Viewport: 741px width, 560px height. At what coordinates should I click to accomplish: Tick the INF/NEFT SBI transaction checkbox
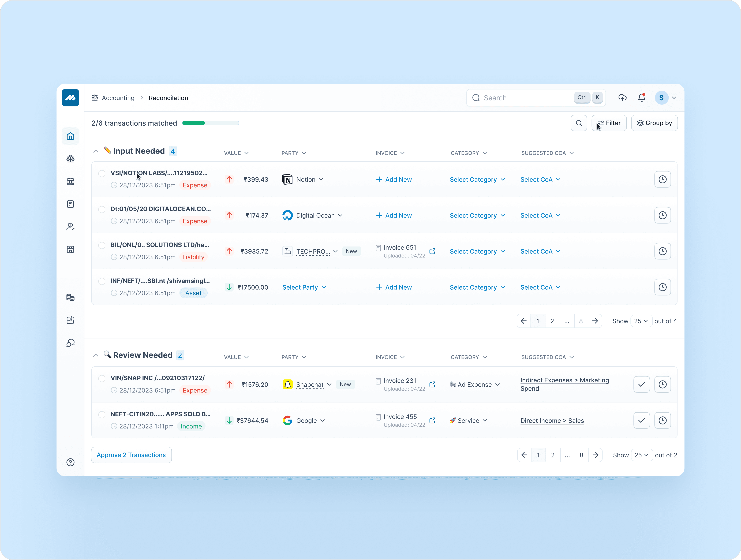pos(102,281)
